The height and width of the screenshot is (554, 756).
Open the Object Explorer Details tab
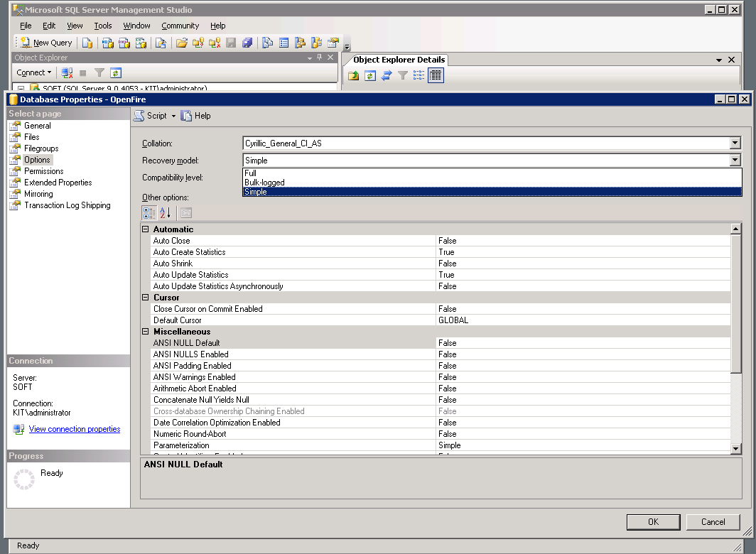399,60
